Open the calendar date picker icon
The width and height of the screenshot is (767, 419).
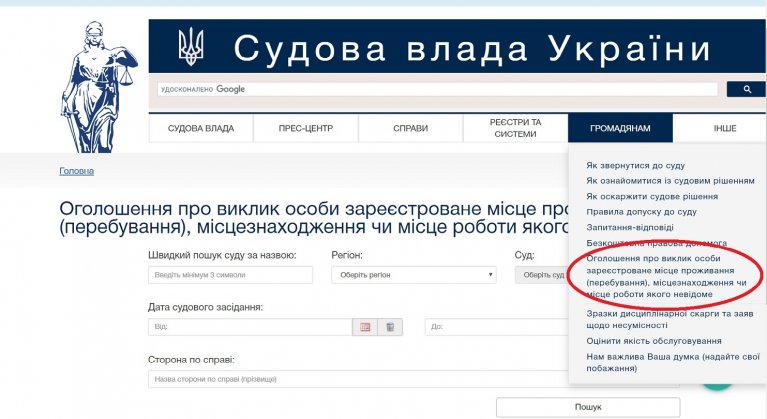tap(365, 326)
